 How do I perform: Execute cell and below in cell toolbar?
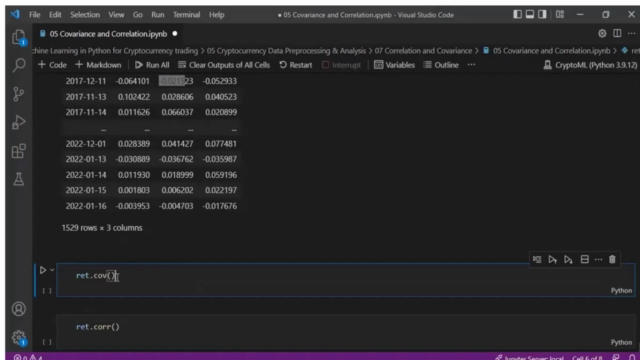click(568, 259)
